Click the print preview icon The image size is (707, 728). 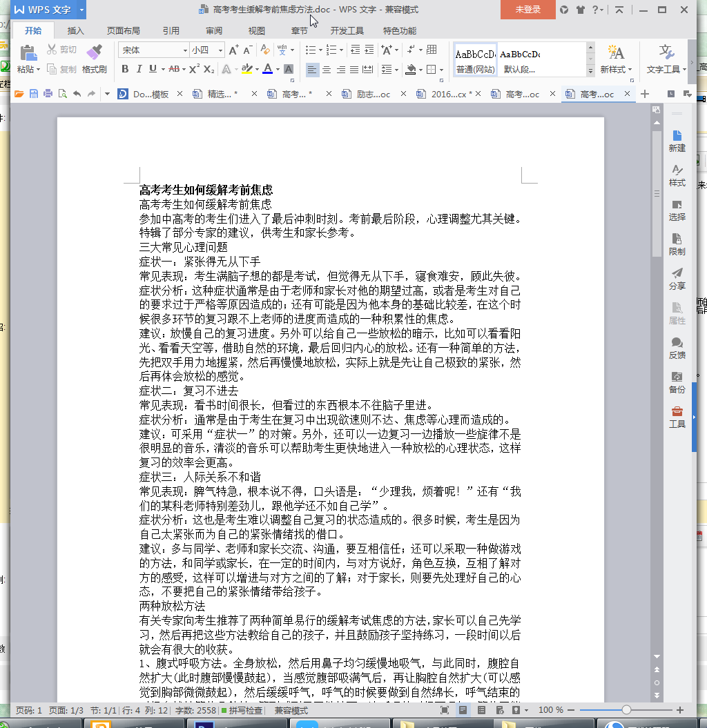(62, 94)
